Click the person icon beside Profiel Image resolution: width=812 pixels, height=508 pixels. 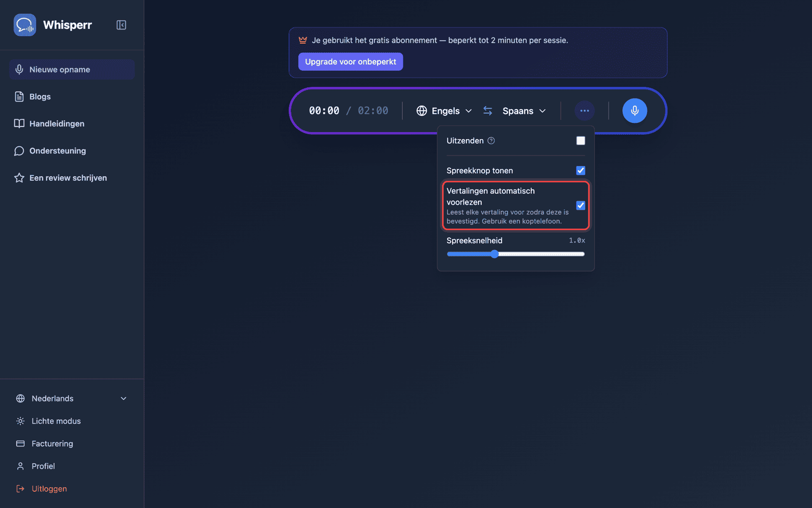coord(20,466)
